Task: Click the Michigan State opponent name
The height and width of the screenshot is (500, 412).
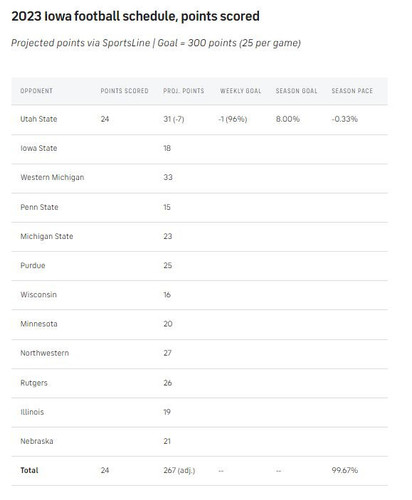Action: 47,236
